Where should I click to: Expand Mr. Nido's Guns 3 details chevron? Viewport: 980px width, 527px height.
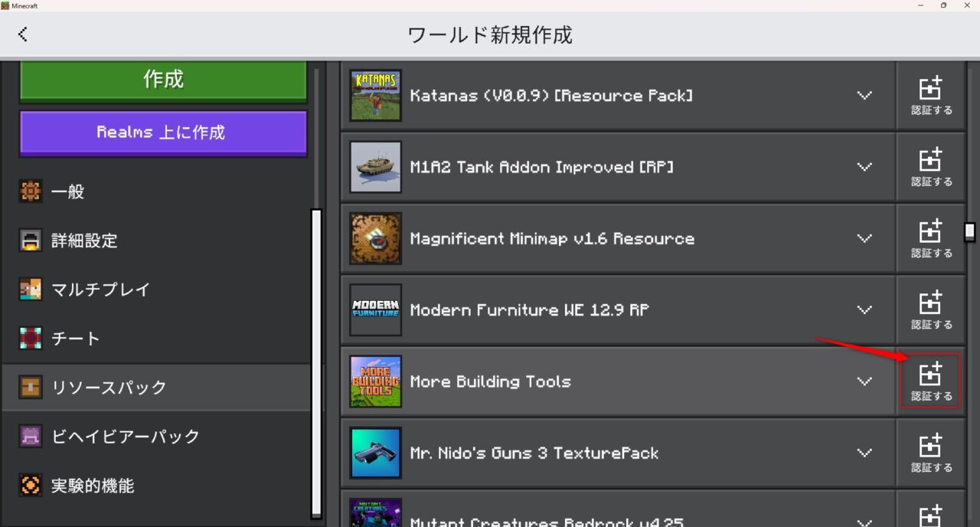click(864, 453)
